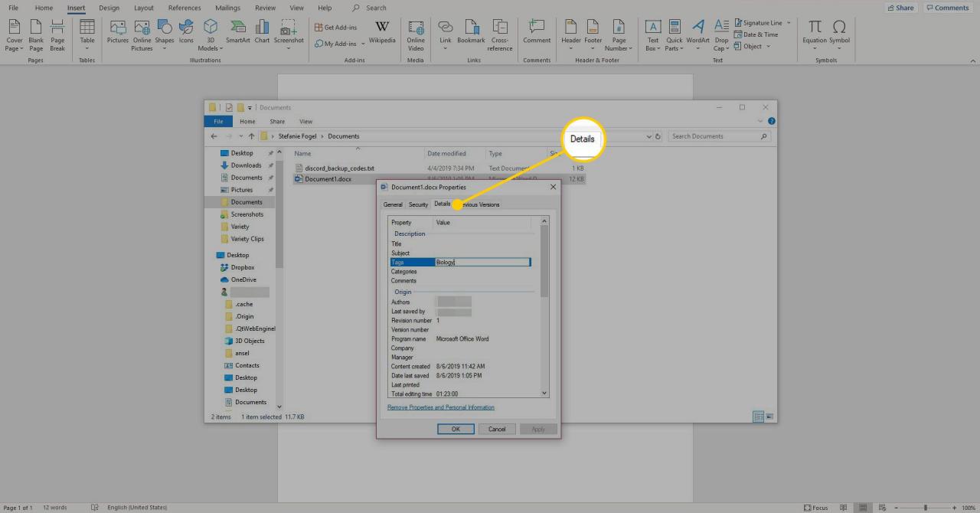
Task: Insert a SmartArt graphic
Action: (238, 32)
